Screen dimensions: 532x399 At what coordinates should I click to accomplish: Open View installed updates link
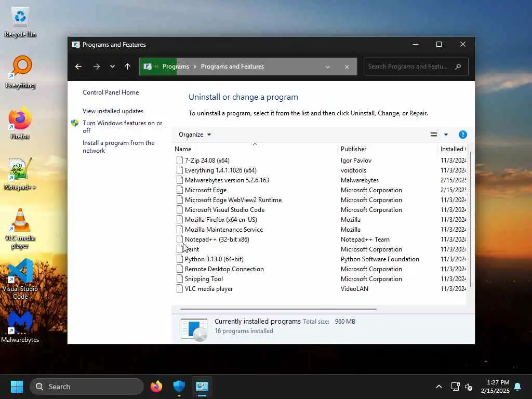click(x=113, y=111)
